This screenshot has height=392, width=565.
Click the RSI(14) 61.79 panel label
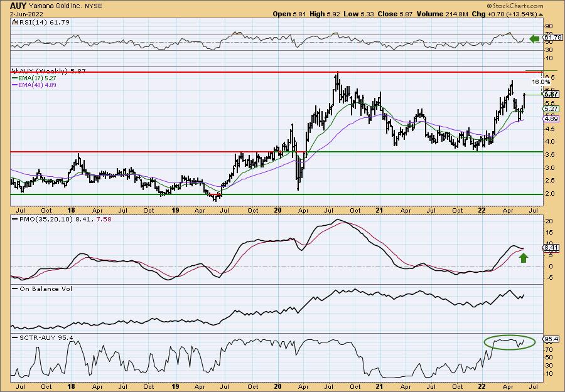click(x=43, y=23)
